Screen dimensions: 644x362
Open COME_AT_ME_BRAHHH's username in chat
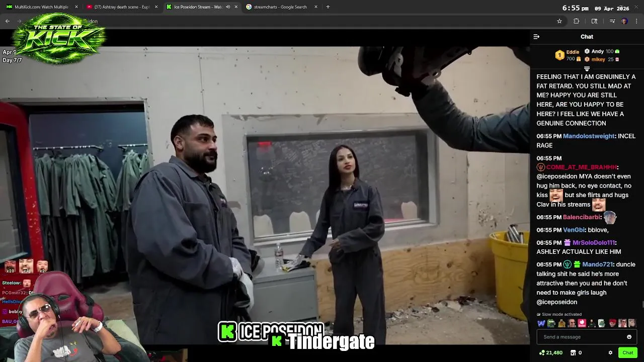click(581, 167)
